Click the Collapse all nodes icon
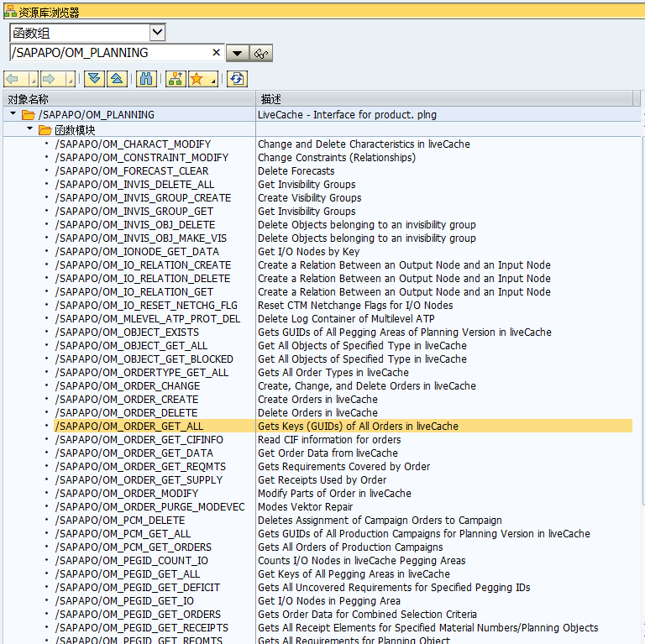The width and height of the screenshot is (645, 644). tap(117, 79)
